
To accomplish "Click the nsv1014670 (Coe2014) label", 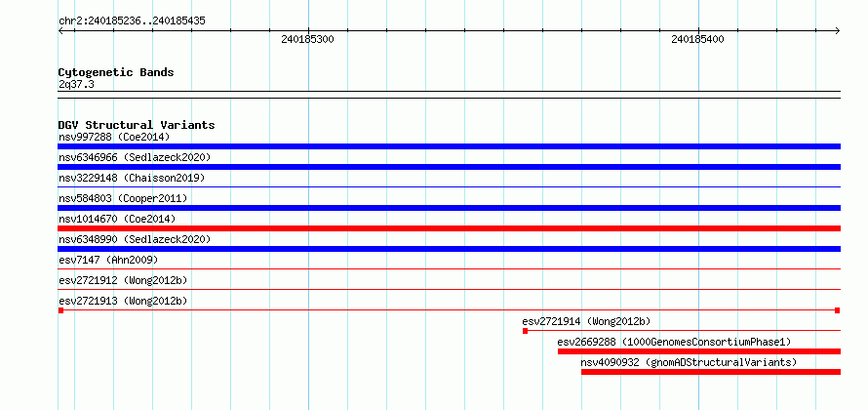I will point(117,219).
